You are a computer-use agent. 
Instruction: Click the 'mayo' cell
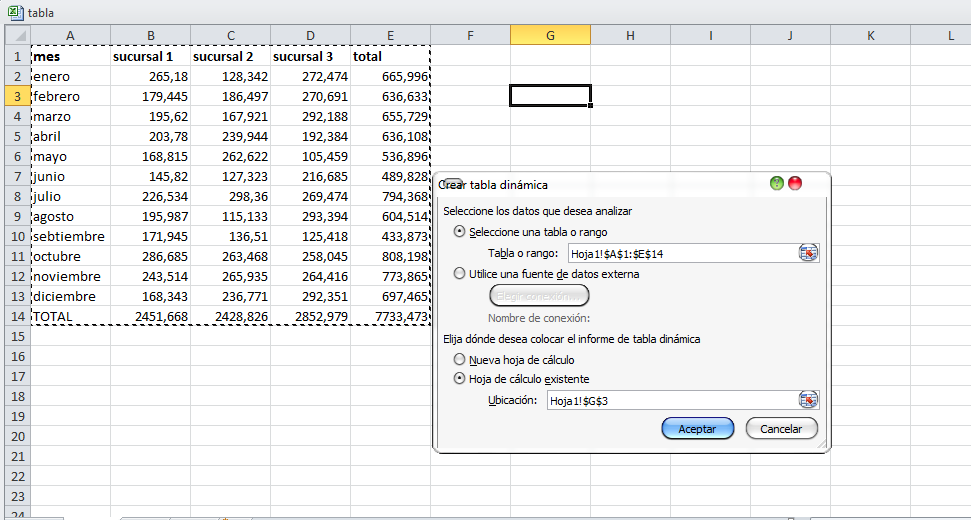pyautogui.click(x=71, y=156)
